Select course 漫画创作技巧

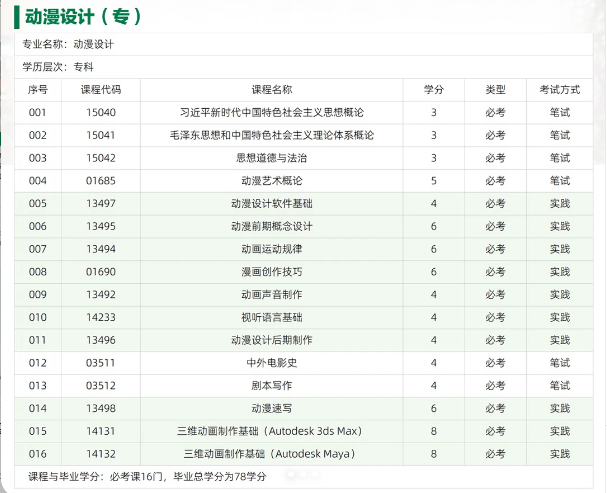[272, 272]
